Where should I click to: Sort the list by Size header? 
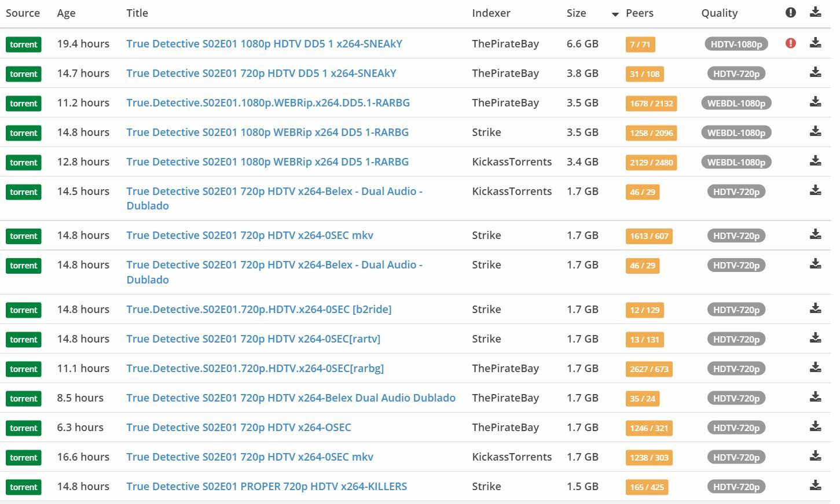tap(576, 13)
